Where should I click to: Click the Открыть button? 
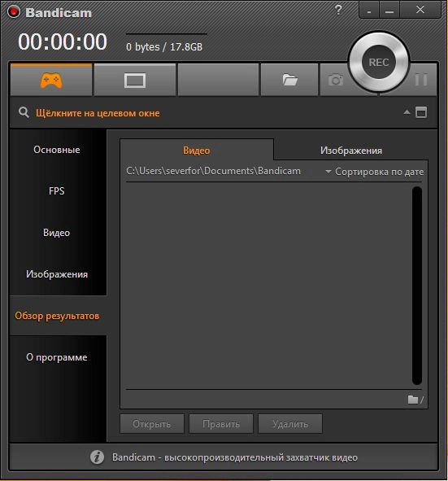(152, 424)
